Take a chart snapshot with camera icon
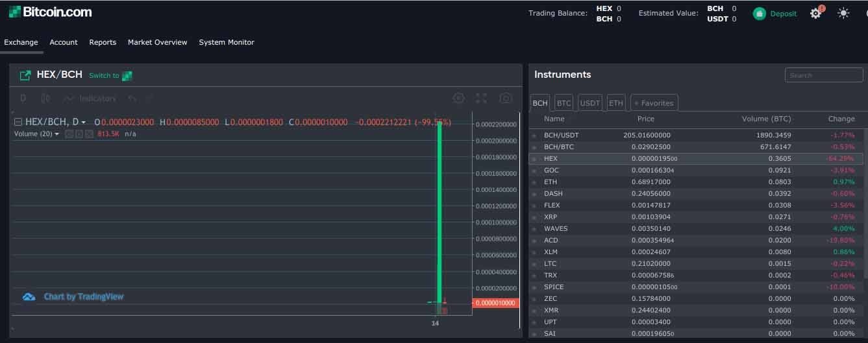This screenshot has height=343, width=868. 505,98
